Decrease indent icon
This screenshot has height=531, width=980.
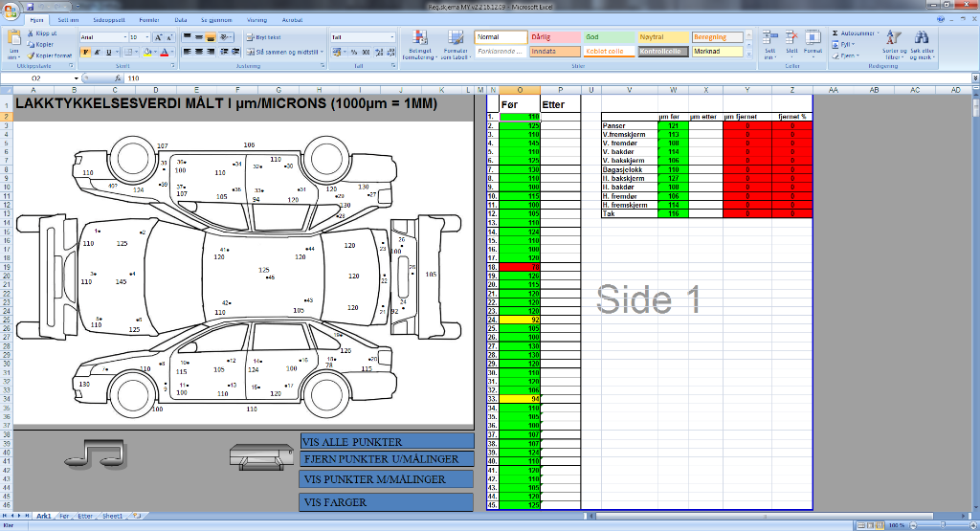pos(224,53)
